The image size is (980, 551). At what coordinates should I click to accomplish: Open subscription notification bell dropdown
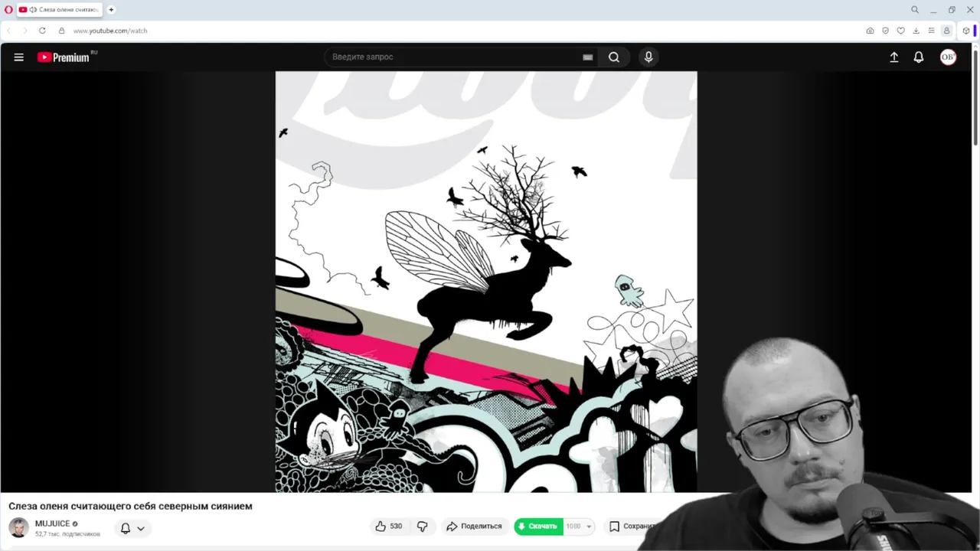(133, 528)
